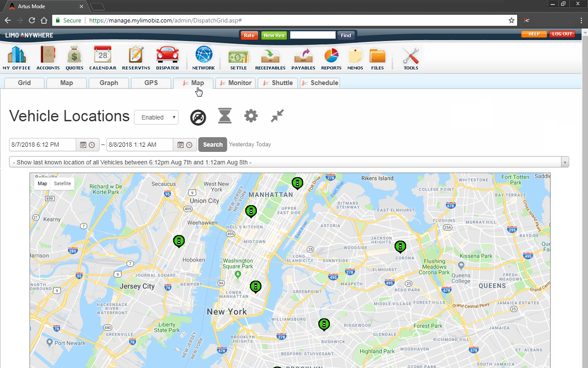
Task: Open clock time picker for start date
Action: pyautogui.click(x=92, y=145)
